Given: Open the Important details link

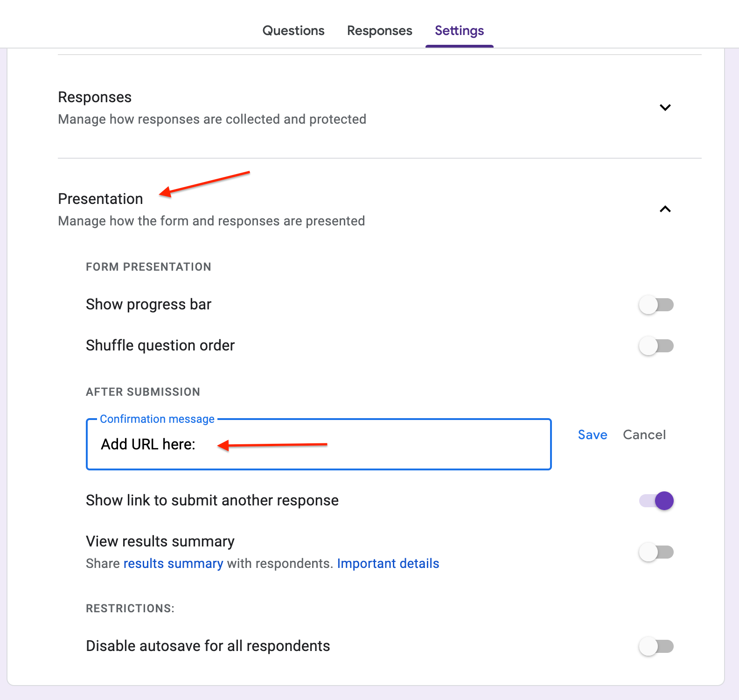Looking at the screenshot, I should [388, 564].
